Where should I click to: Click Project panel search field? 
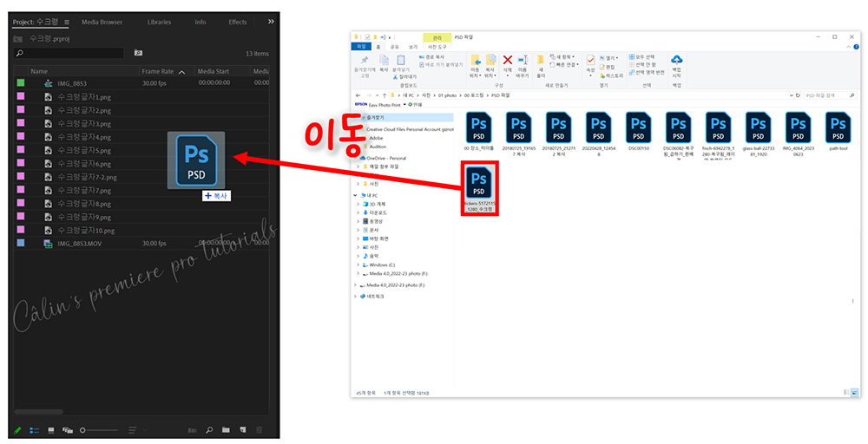pos(69,53)
